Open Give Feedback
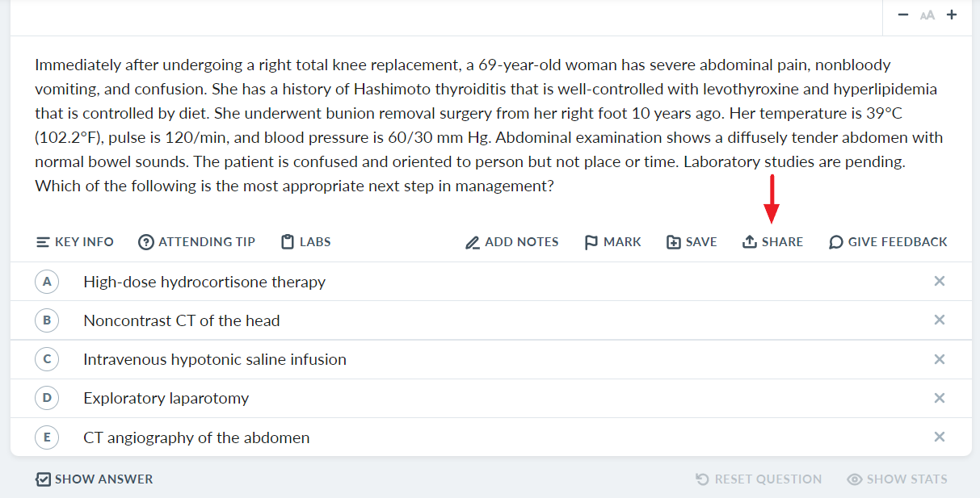 point(888,242)
